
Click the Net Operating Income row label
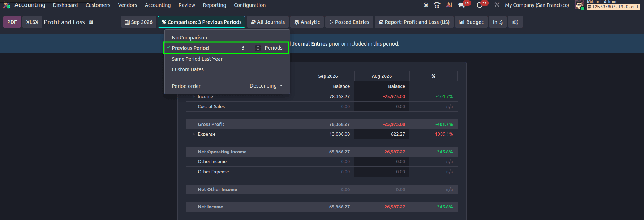[222, 152]
